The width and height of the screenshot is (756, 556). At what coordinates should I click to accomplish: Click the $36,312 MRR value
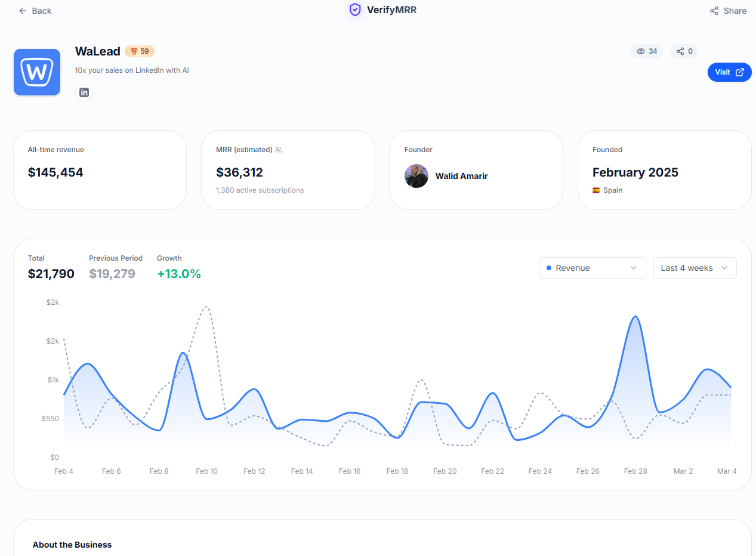pos(240,172)
